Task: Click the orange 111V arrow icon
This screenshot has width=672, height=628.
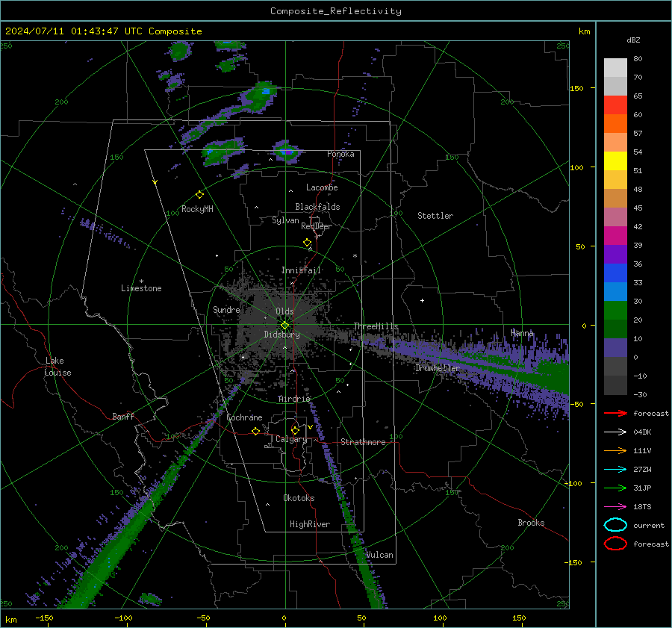Action: [x=615, y=450]
